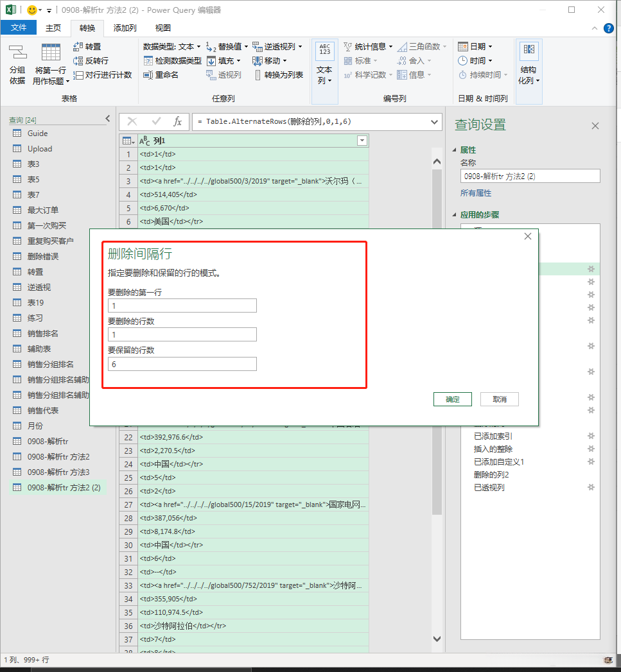Viewport: 621px width, 672px height.
Task: Click the 要保留的行数 input field
Action: 182,364
